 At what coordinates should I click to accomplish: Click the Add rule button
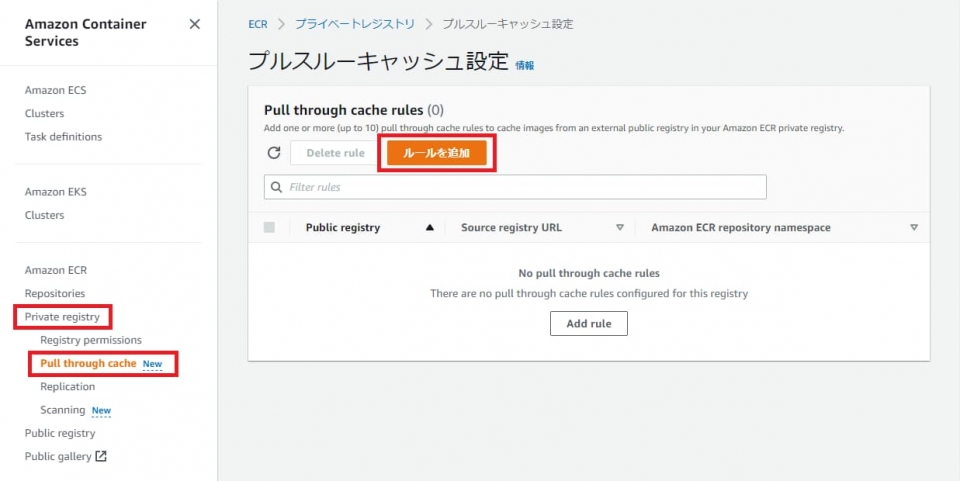tap(588, 323)
